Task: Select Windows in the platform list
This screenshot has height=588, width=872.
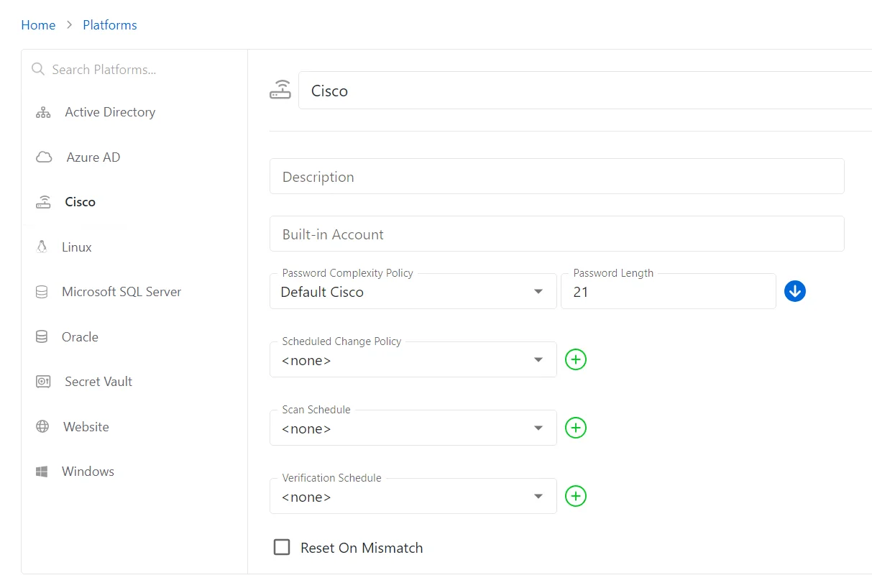Action: [x=88, y=472]
